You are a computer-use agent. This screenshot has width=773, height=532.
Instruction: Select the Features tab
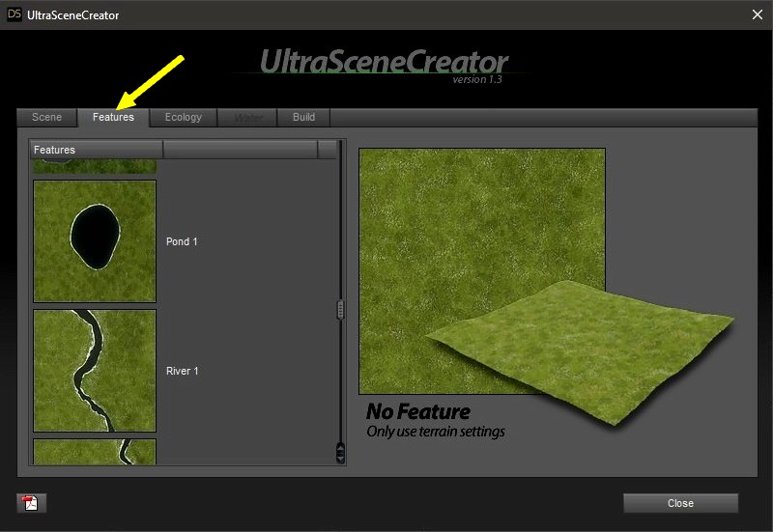pos(113,117)
